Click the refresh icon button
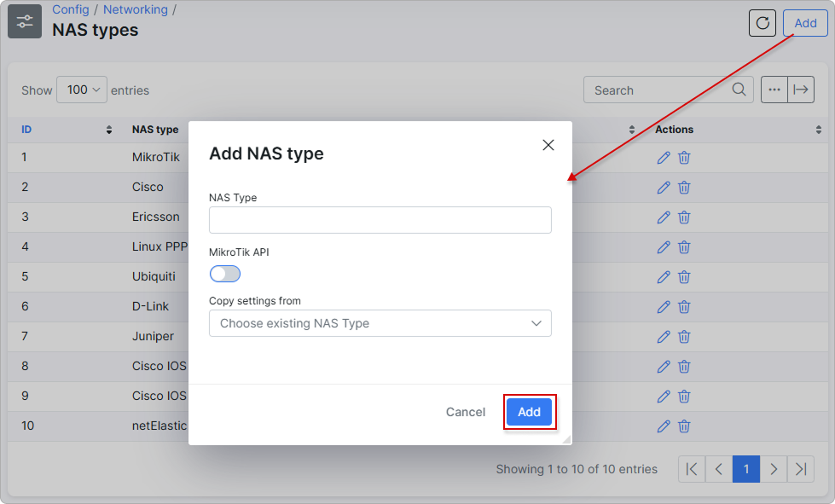The width and height of the screenshot is (835, 504). 762,23
